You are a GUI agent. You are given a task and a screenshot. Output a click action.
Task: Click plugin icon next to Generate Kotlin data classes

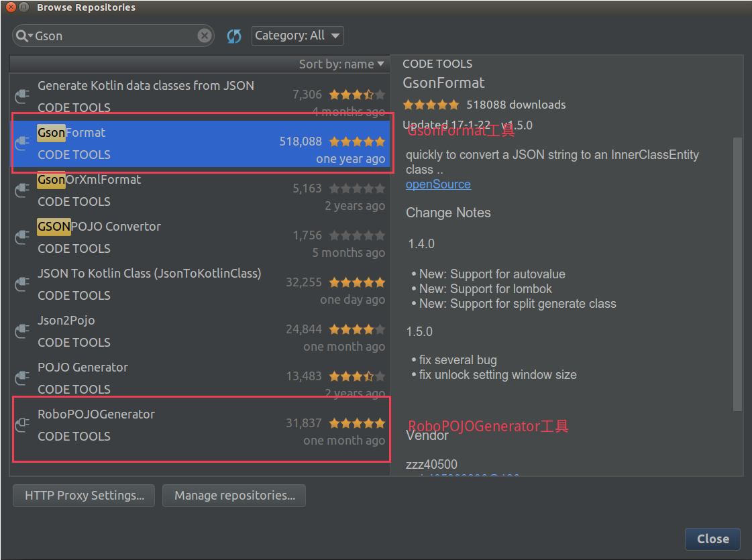click(22, 97)
